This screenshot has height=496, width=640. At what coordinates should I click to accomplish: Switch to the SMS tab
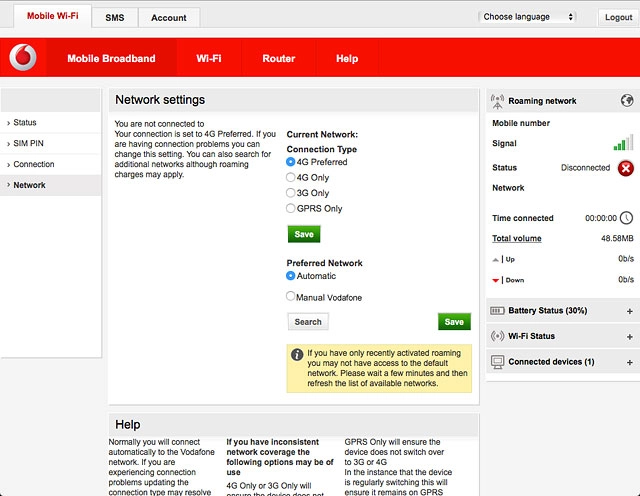pyautogui.click(x=115, y=18)
